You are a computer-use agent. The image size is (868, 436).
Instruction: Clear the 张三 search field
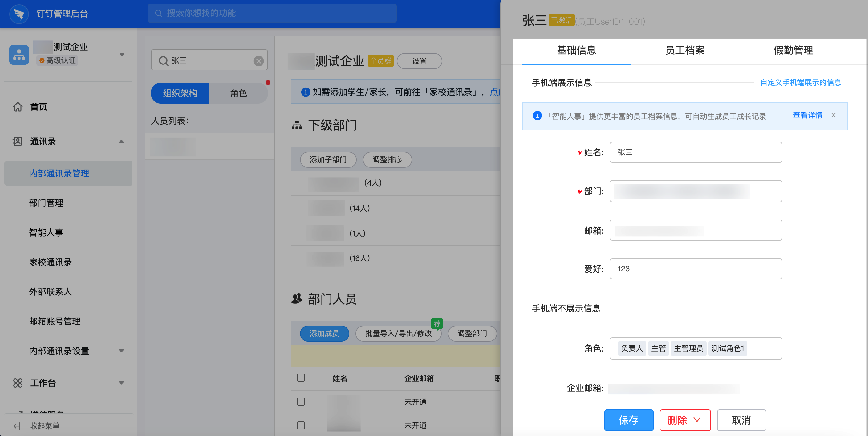coord(258,61)
